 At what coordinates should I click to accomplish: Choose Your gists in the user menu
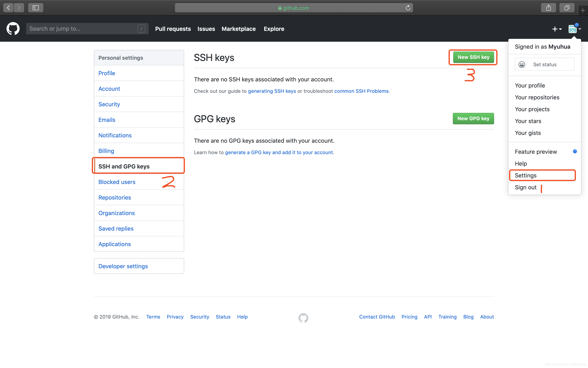click(x=545, y=133)
